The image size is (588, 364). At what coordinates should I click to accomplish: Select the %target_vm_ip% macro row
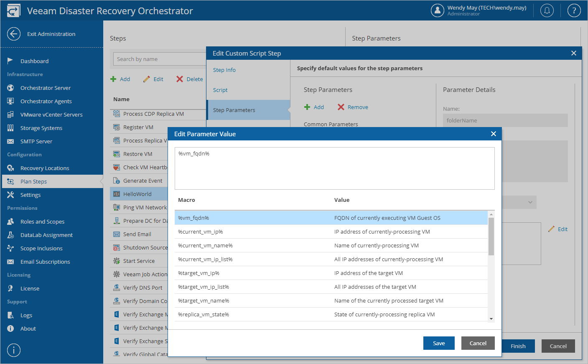point(331,273)
